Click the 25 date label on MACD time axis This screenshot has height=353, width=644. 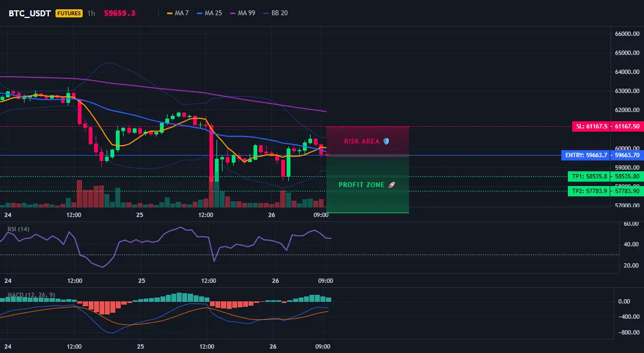(140, 346)
